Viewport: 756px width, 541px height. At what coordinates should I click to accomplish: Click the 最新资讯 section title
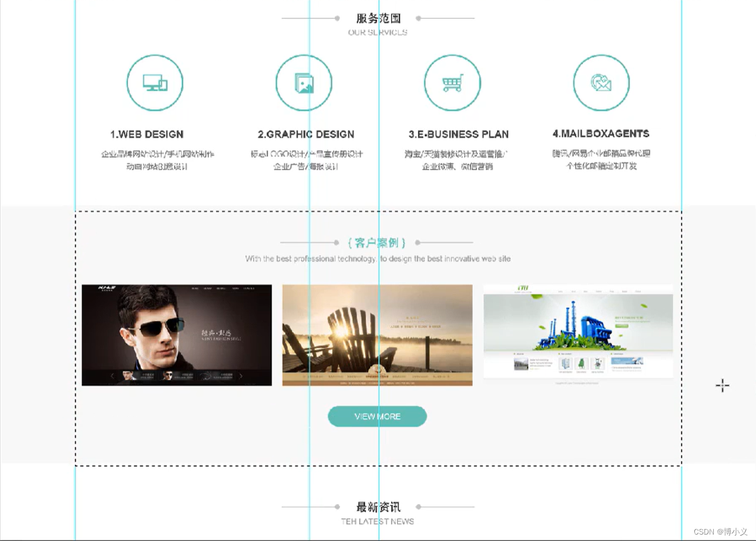378,507
